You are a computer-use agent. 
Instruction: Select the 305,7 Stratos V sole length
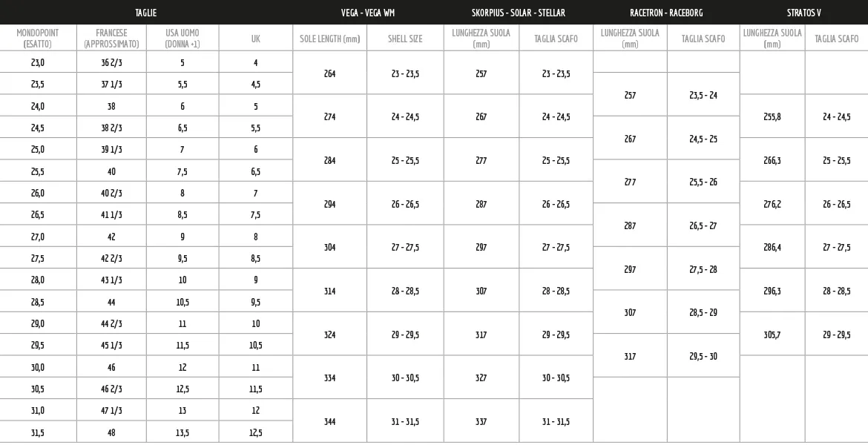[772, 335]
